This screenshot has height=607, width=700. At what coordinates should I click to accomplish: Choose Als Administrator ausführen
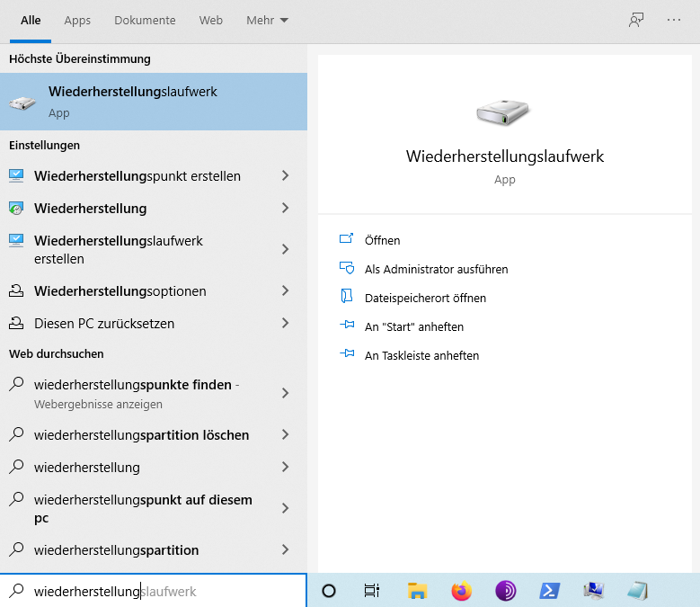(436, 270)
